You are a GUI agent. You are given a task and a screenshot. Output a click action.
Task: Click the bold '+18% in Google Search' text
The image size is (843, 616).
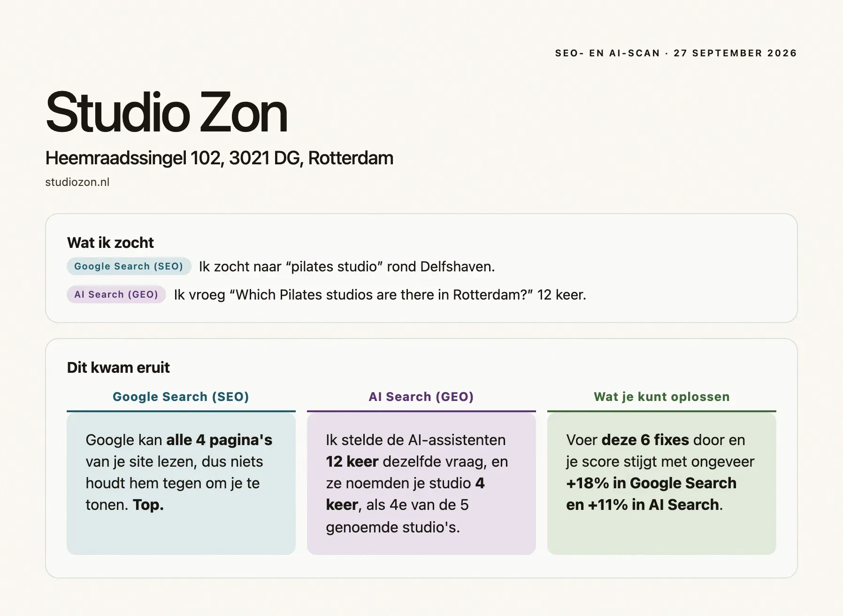[x=651, y=483]
